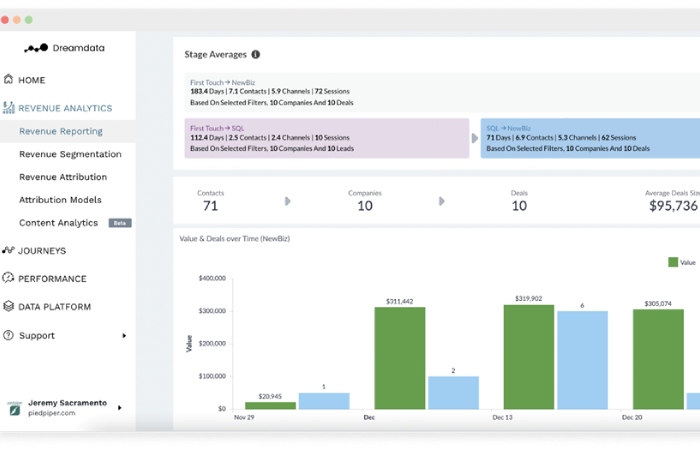Viewport: 700px width, 450px height.
Task: Open the PERFORMANCE section
Action: pos(52,279)
